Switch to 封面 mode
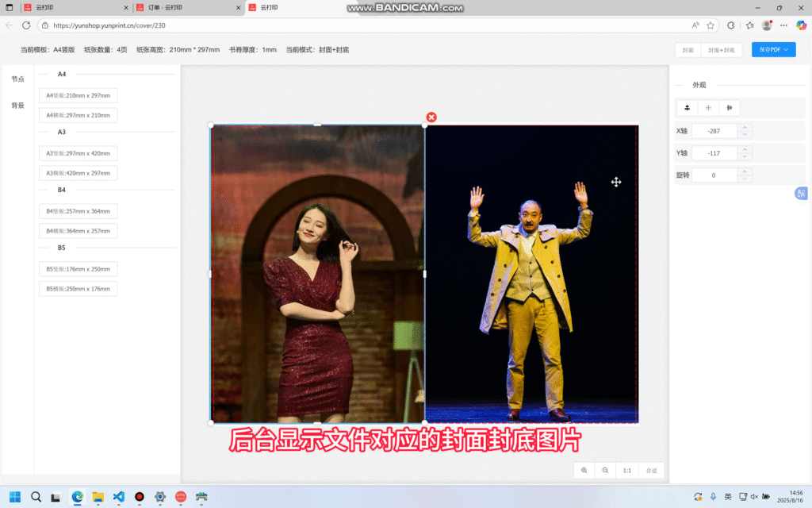812x508 pixels. click(x=688, y=50)
